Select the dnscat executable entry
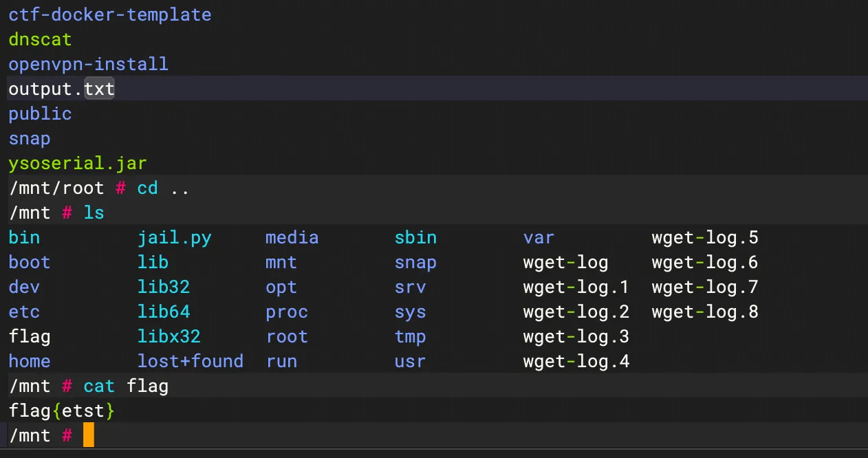Screen dimensions: 868x458 pyautogui.click(x=40, y=39)
